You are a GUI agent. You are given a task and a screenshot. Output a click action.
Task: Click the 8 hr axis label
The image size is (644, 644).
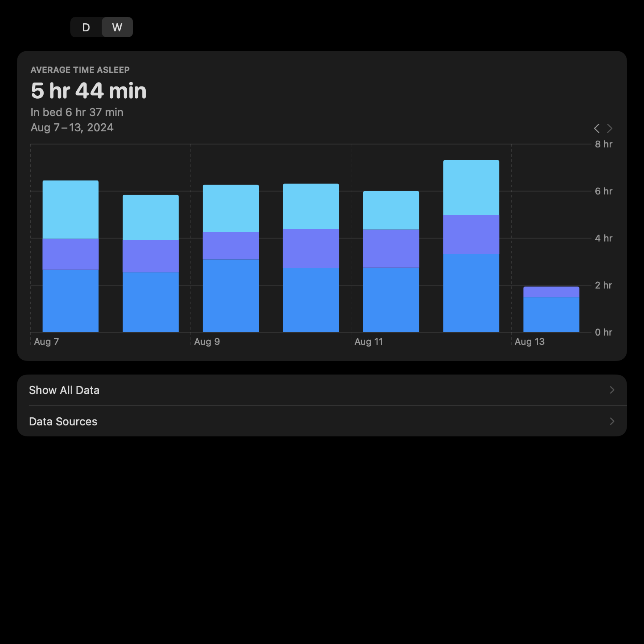(604, 144)
